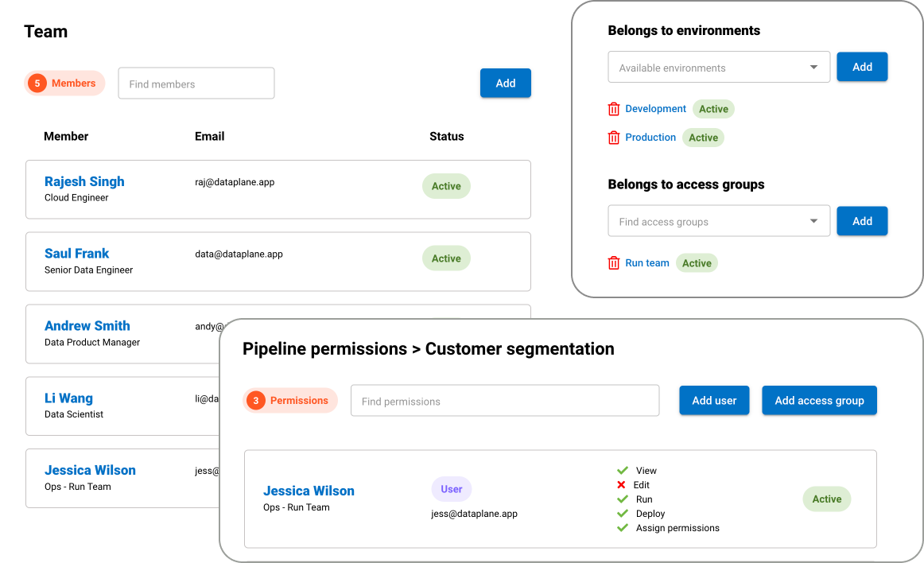
Task: Click the User role badge for Jessica Wilson
Action: pyautogui.click(x=451, y=488)
